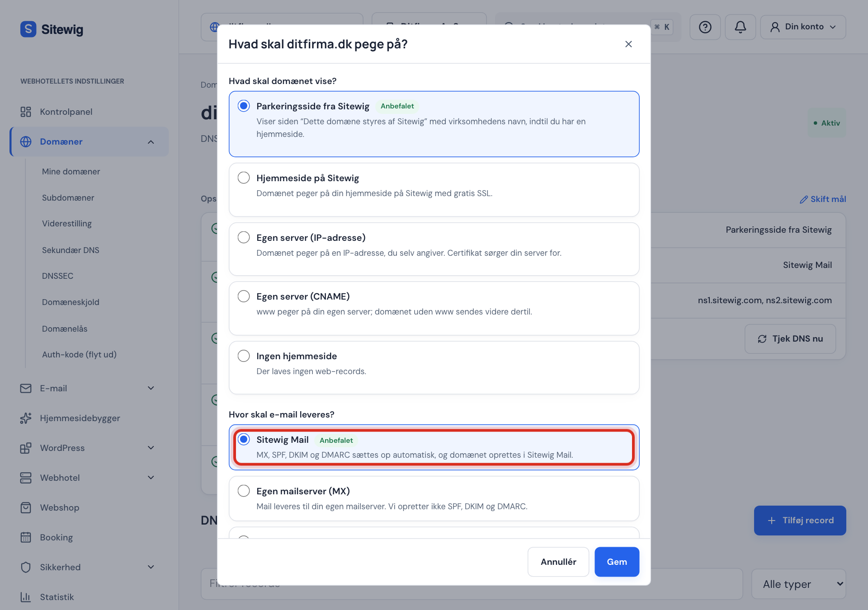Viewport: 868px width, 610px height.
Task: Click the Annullér button
Action: (558, 562)
